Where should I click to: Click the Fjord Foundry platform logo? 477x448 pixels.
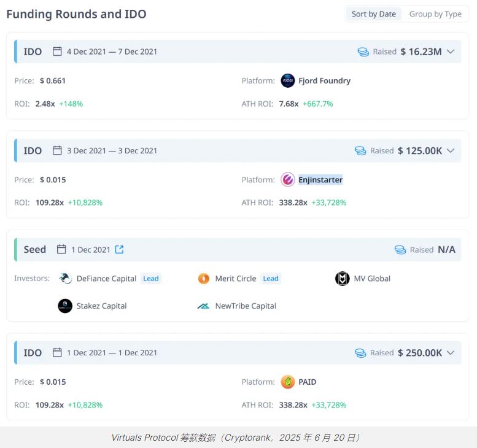tap(288, 80)
